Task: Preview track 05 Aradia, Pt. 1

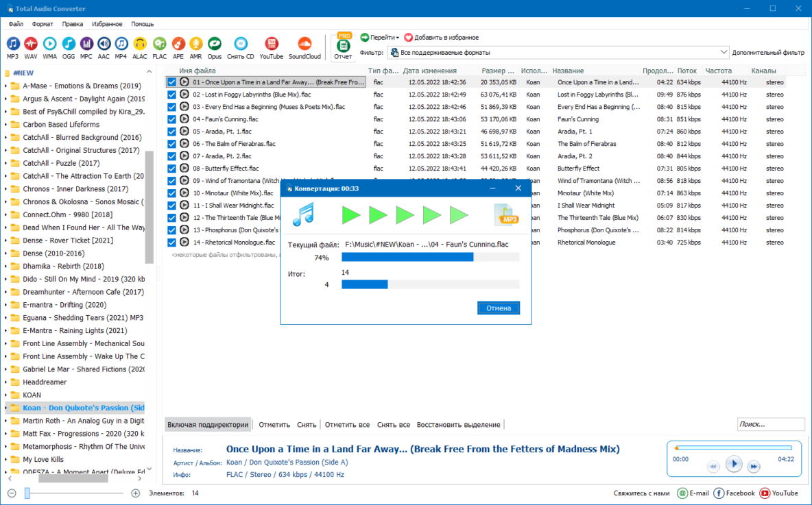Action: tap(184, 131)
